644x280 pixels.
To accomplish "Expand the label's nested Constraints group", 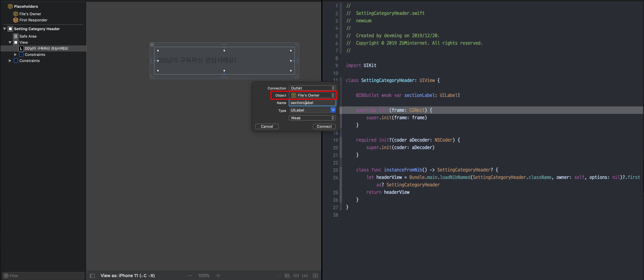I will tap(15, 55).
